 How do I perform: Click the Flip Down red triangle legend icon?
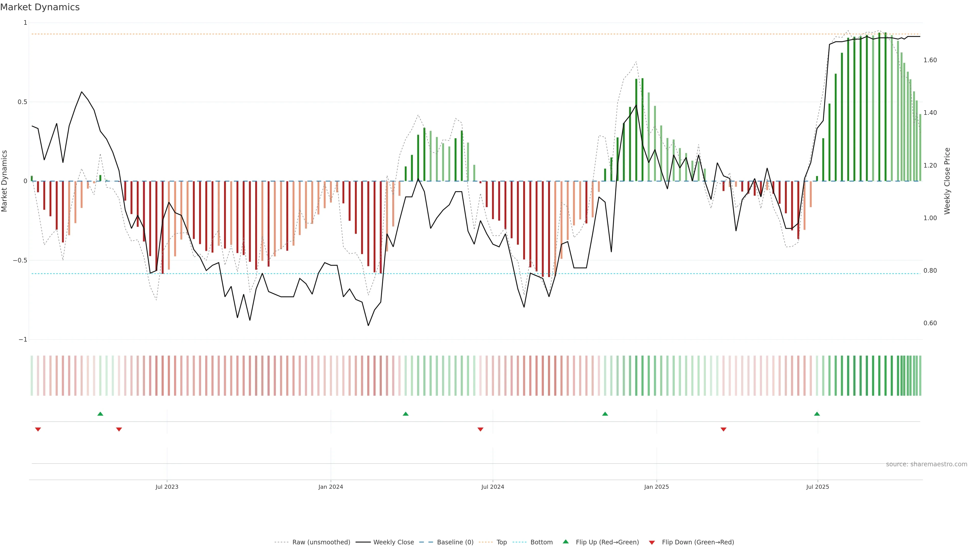pyautogui.click(x=652, y=543)
